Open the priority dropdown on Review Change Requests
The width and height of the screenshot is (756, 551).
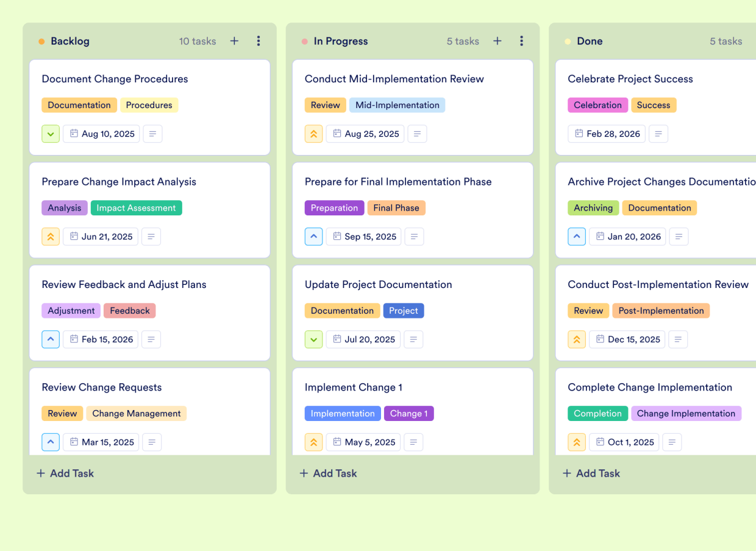(x=51, y=442)
